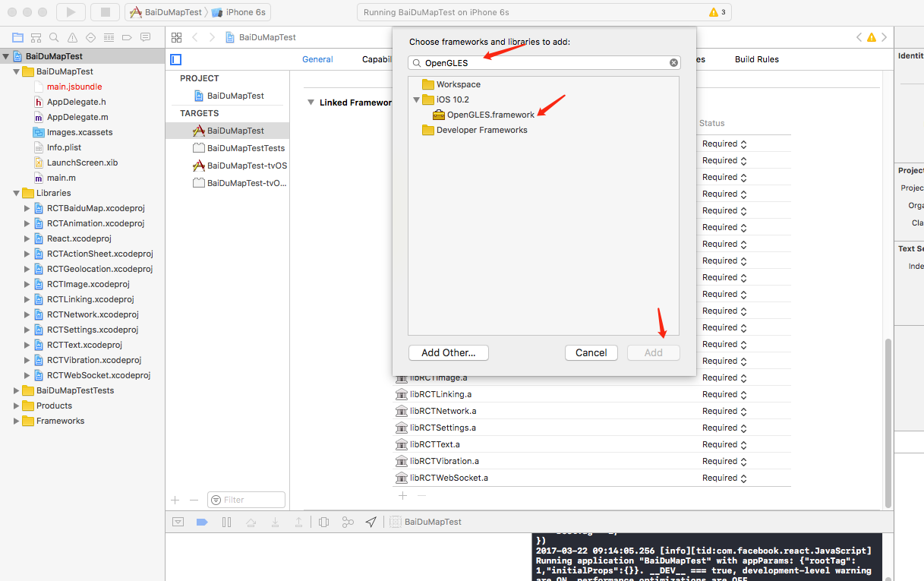This screenshot has width=924, height=581.
Task: Collapse the iOS 10.2 folder in dialog
Action: [416, 99]
